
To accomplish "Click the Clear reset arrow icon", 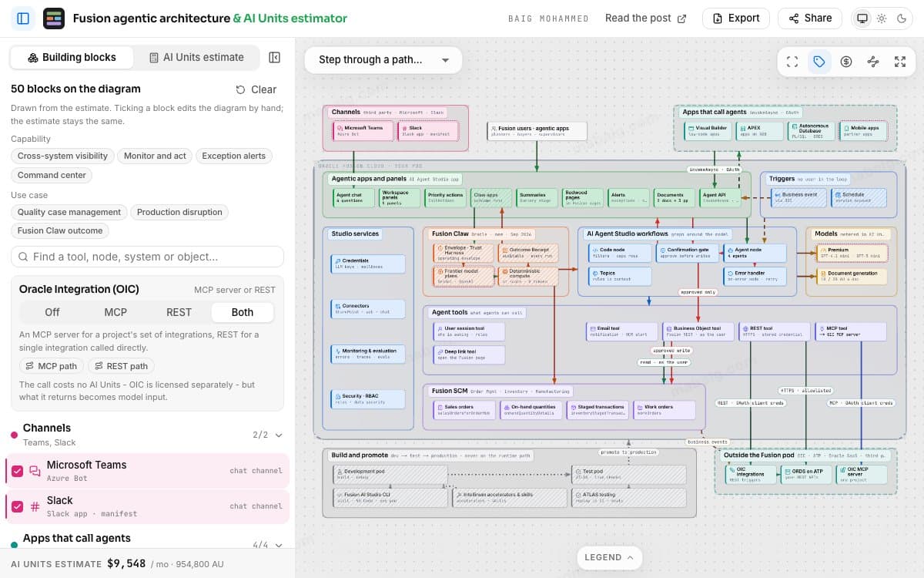I will point(241,89).
